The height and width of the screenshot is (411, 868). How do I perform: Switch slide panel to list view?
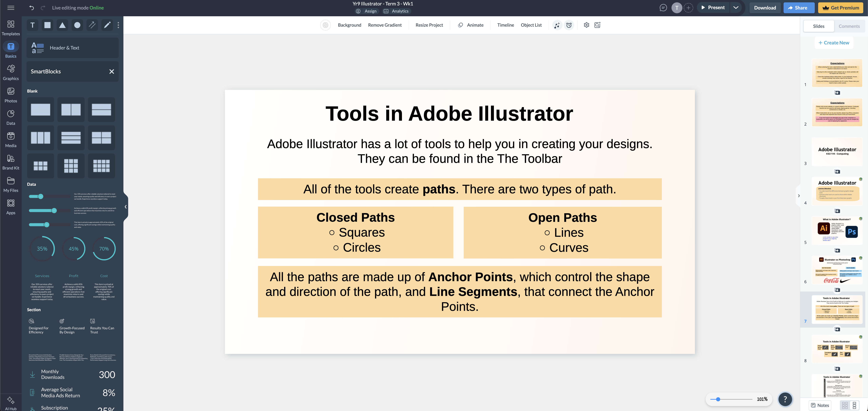(x=854, y=405)
